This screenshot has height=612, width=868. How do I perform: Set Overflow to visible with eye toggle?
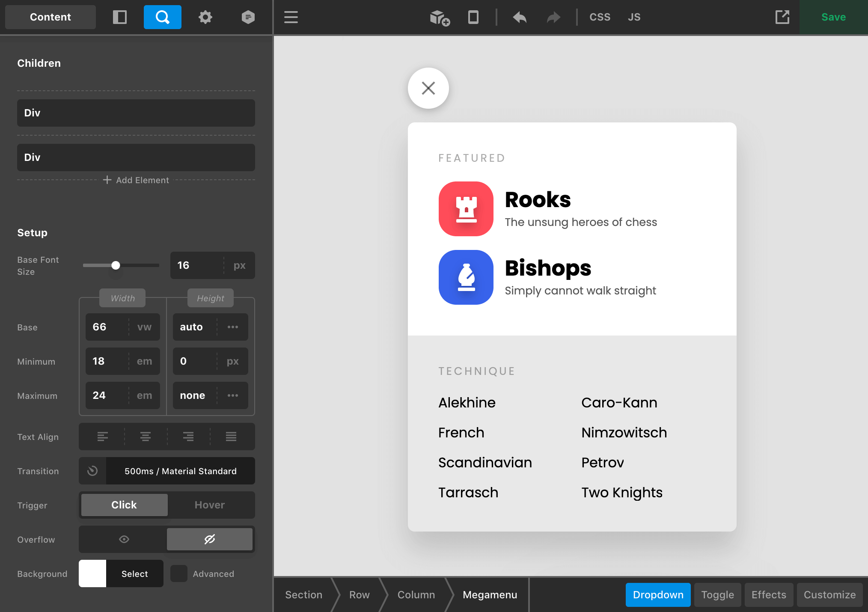coord(124,539)
